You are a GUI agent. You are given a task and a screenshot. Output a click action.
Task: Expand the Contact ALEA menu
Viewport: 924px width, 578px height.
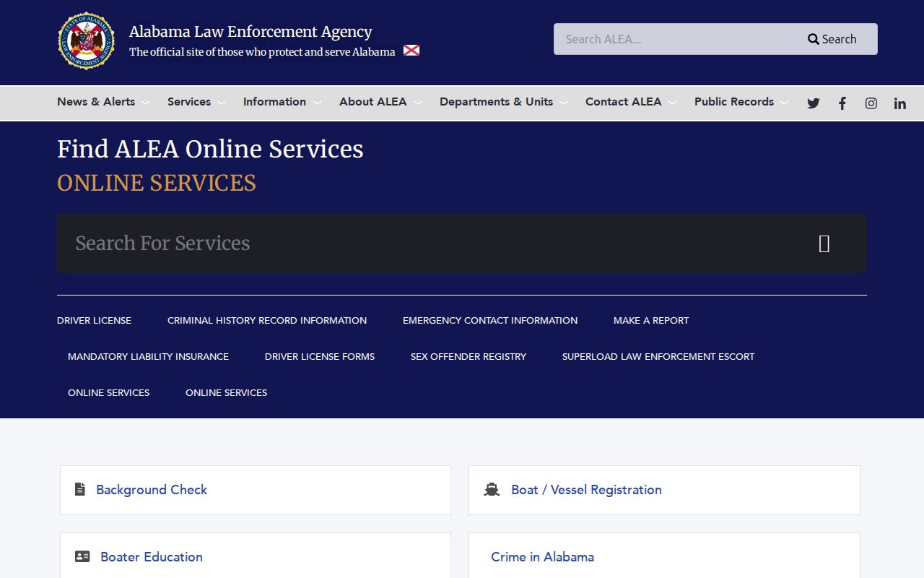pyautogui.click(x=630, y=102)
